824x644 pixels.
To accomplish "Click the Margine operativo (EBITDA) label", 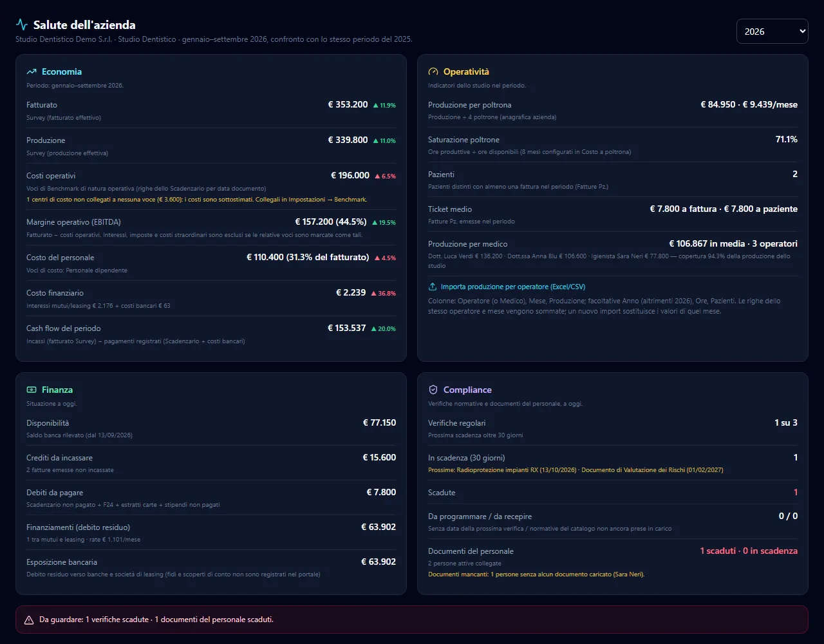I will pyautogui.click(x=73, y=222).
